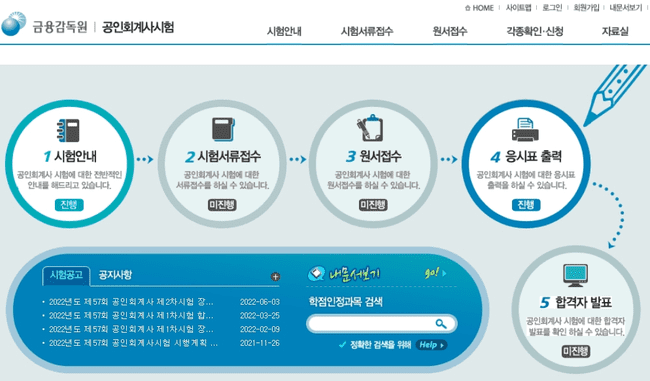Click the 미진행 button under 원서접수
Image resolution: width=650 pixels, height=381 pixels.
[373, 205]
